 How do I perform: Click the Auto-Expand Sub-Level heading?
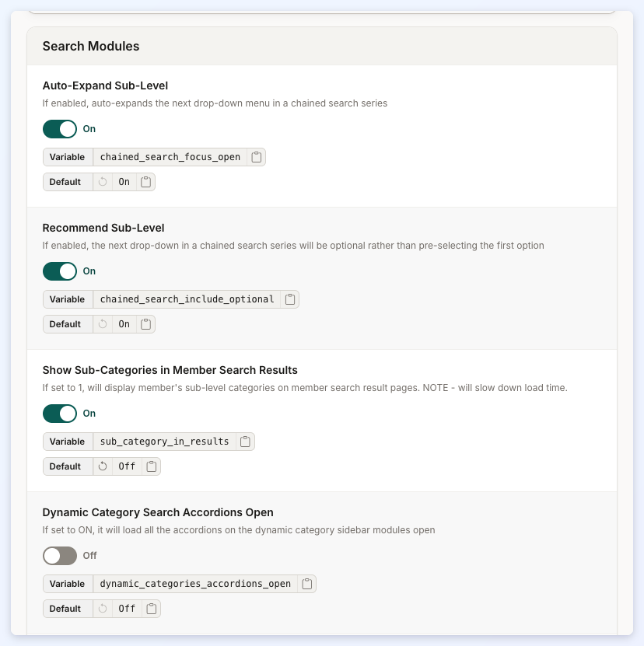(105, 86)
